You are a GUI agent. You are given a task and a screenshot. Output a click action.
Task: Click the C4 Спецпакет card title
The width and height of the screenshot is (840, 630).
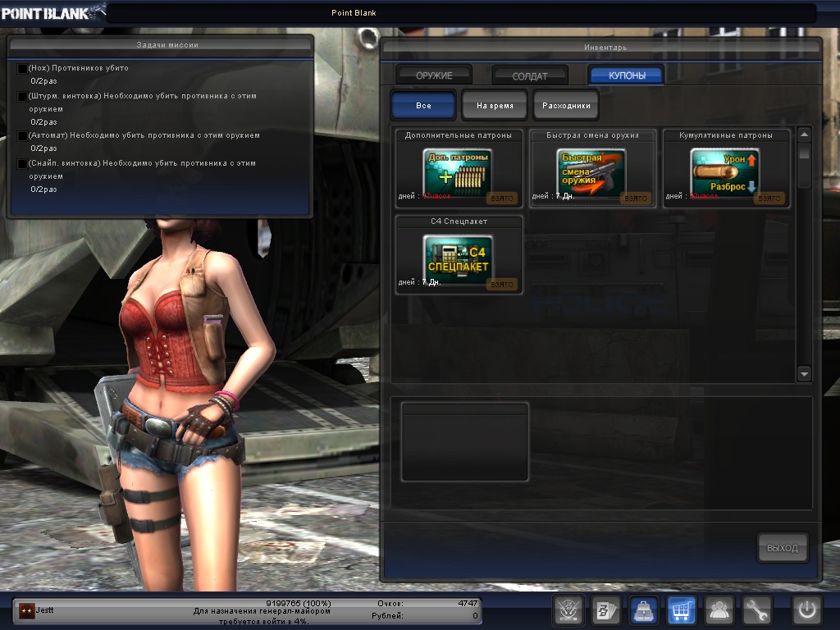(459, 221)
